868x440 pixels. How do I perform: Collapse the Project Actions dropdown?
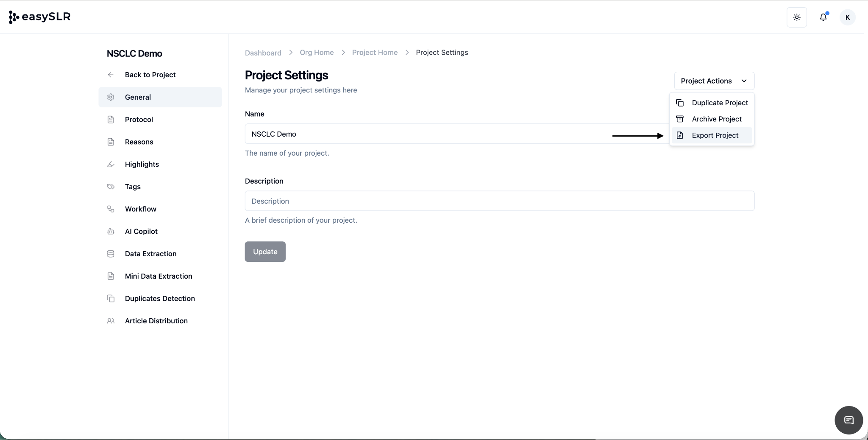point(714,81)
